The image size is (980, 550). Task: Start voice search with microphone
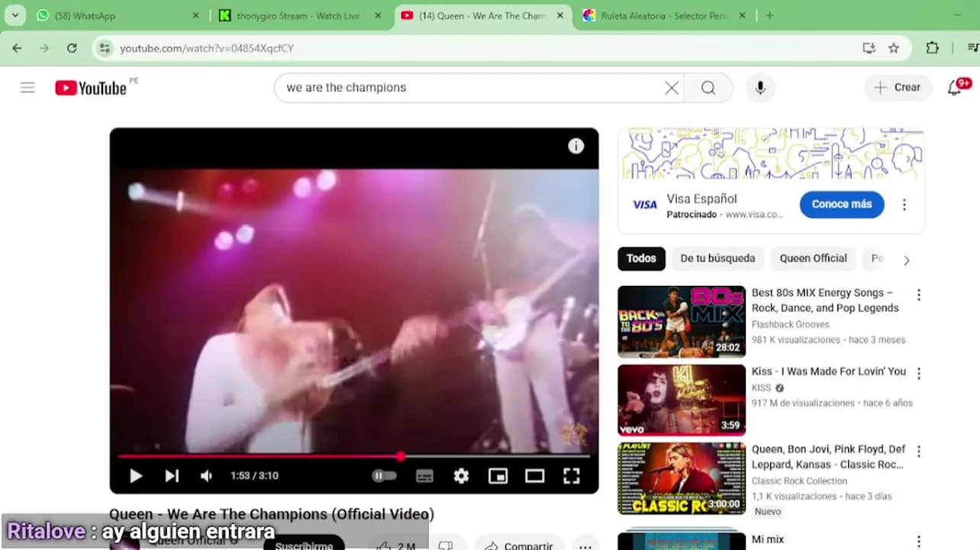(760, 88)
